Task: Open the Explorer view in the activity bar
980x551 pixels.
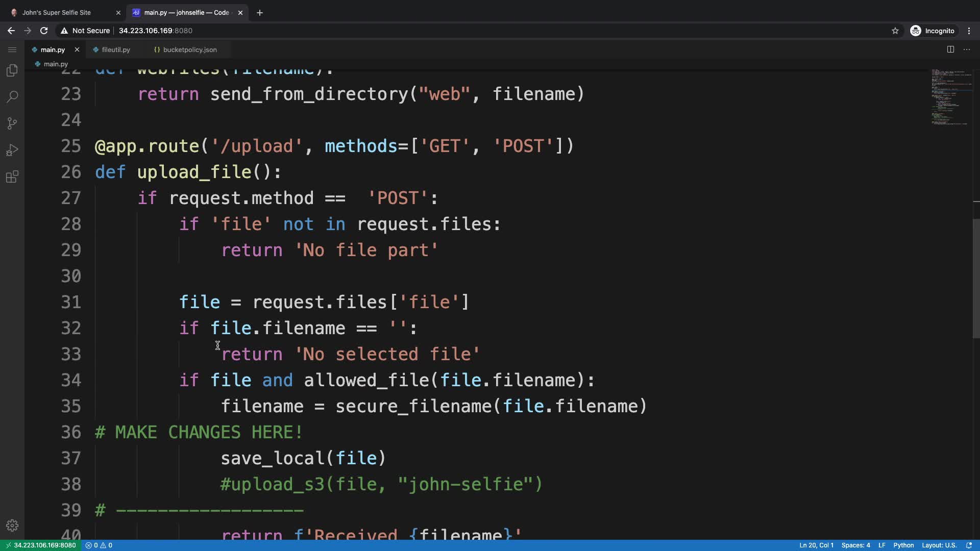Action: pos(12,70)
